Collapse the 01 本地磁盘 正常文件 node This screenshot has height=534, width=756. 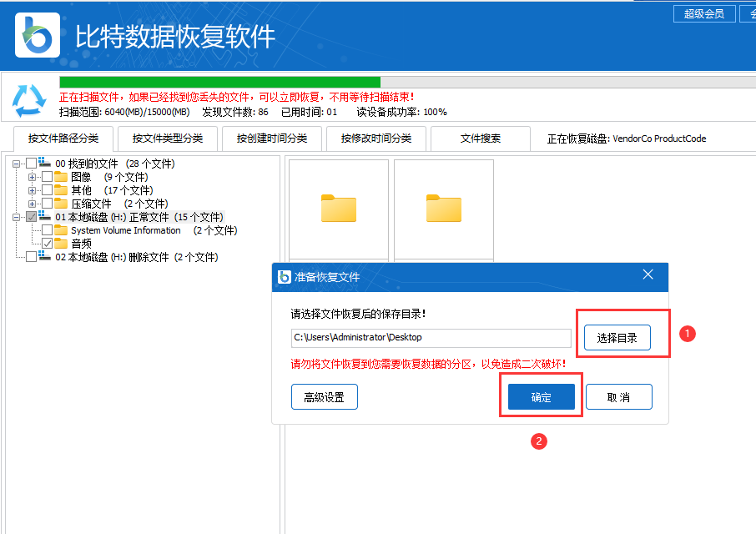point(17,218)
